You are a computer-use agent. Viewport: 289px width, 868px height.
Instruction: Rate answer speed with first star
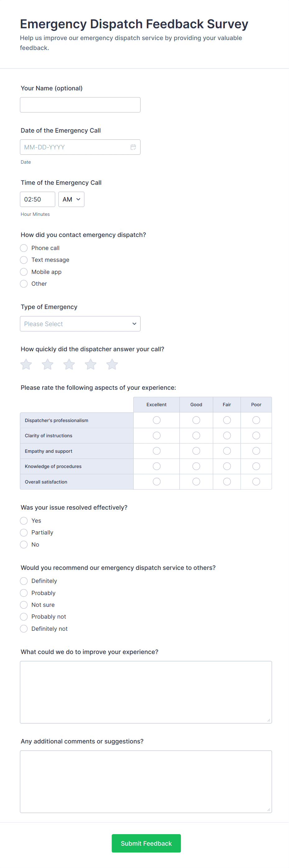(26, 364)
